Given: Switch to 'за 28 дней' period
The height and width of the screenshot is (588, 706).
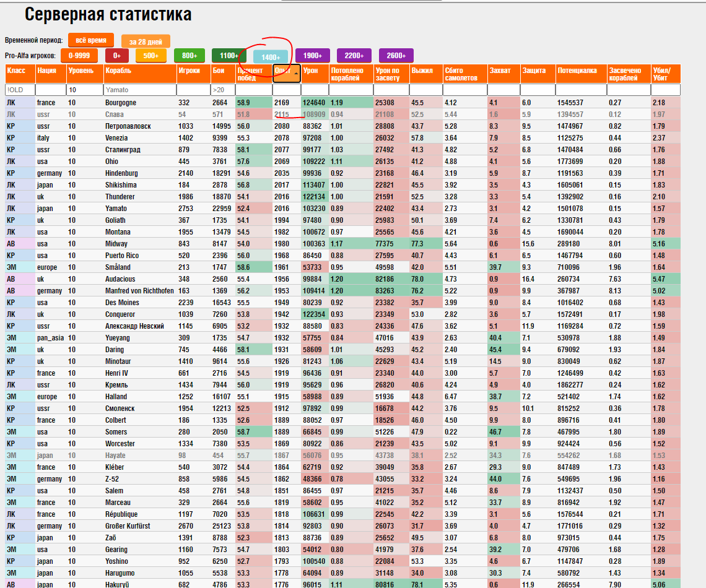Looking at the screenshot, I should pyautogui.click(x=146, y=41).
